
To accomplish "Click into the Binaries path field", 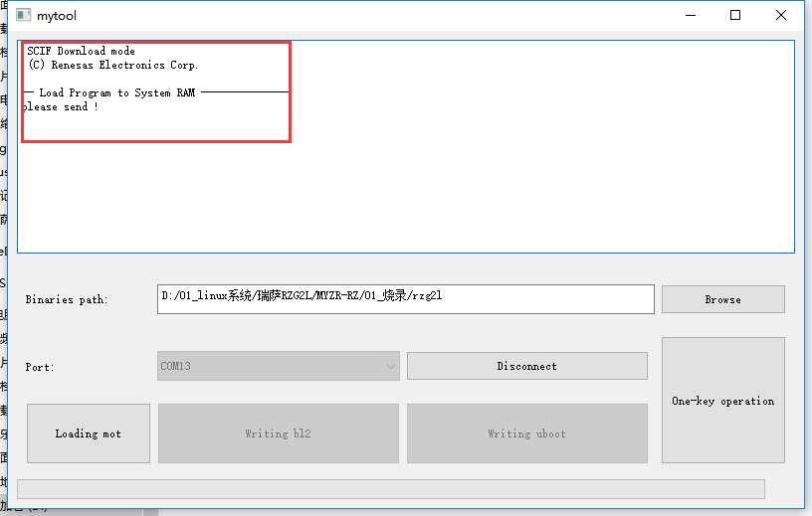I will pyautogui.click(x=405, y=299).
